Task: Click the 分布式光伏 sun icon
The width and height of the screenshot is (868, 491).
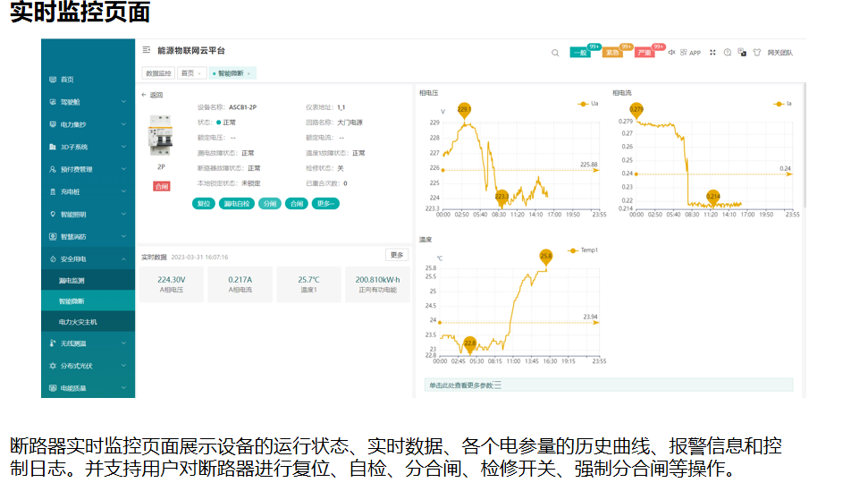Action: click(53, 366)
